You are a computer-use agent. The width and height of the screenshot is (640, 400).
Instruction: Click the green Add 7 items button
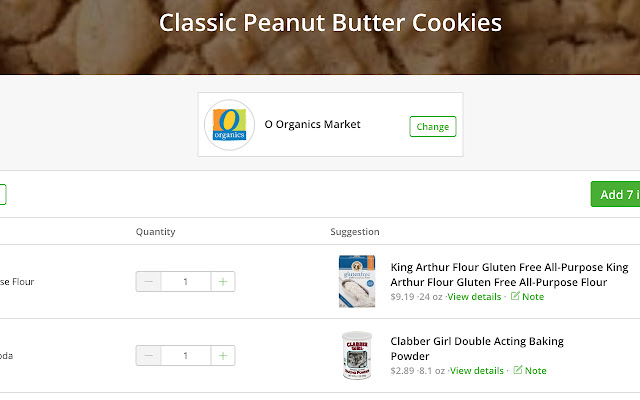(x=615, y=194)
